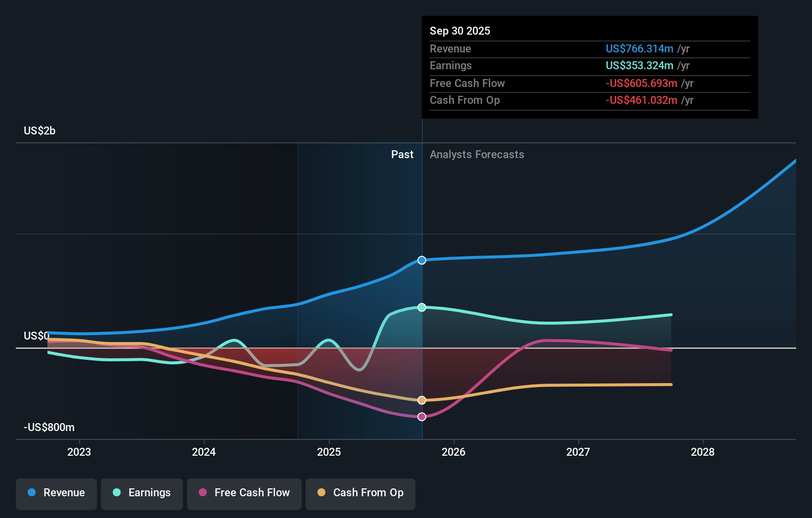Toggle the Earnings series legend button

point(142,494)
